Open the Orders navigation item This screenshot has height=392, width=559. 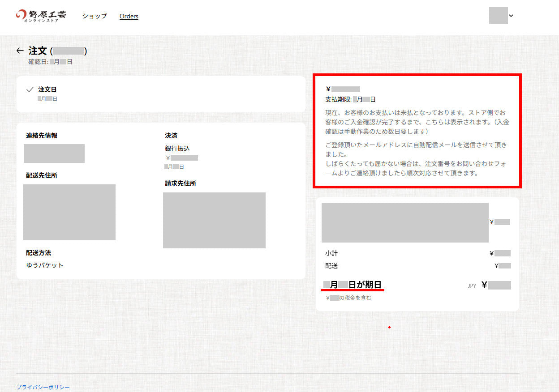(x=129, y=16)
